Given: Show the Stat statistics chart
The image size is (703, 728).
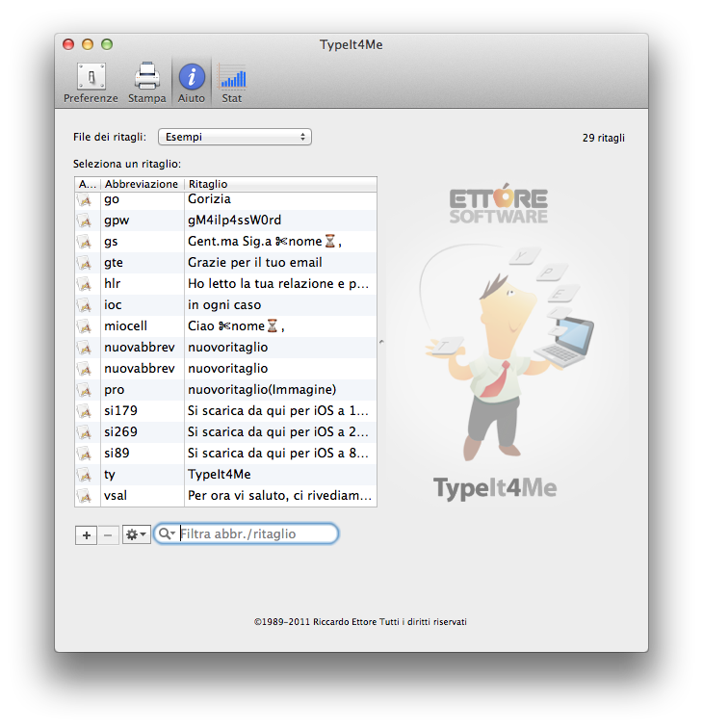Looking at the screenshot, I should tap(232, 83).
